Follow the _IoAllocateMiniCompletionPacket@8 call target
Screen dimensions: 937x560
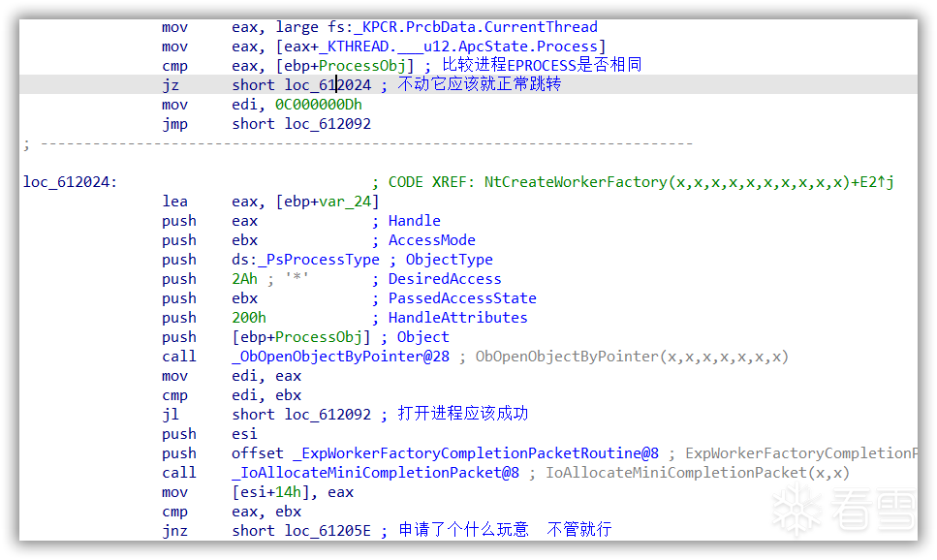click(375, 473)
